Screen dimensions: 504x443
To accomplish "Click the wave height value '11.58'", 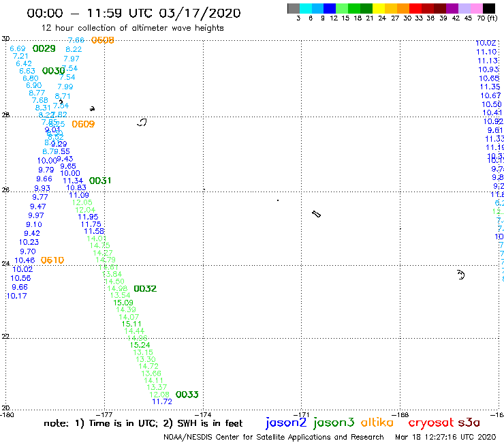I will click(94, 231).
